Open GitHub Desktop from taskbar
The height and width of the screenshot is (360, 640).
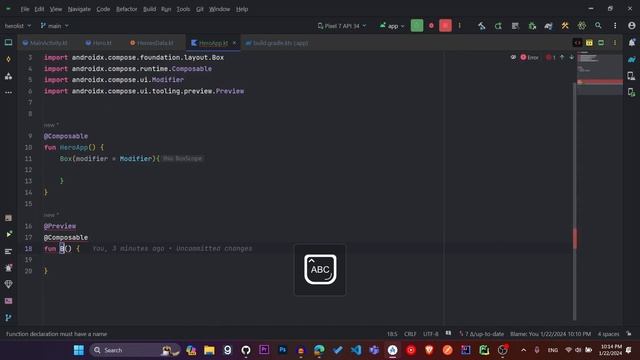246,350
